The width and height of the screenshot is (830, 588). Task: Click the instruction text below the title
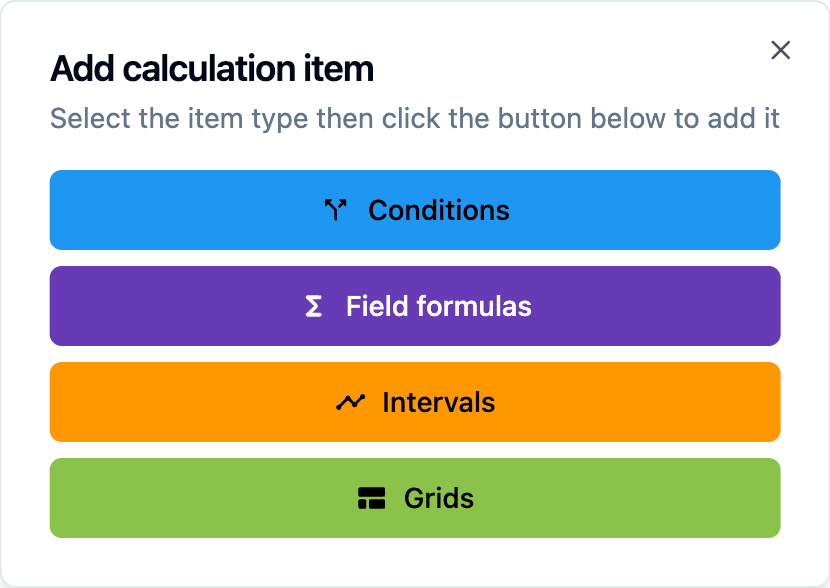point(415,118)
